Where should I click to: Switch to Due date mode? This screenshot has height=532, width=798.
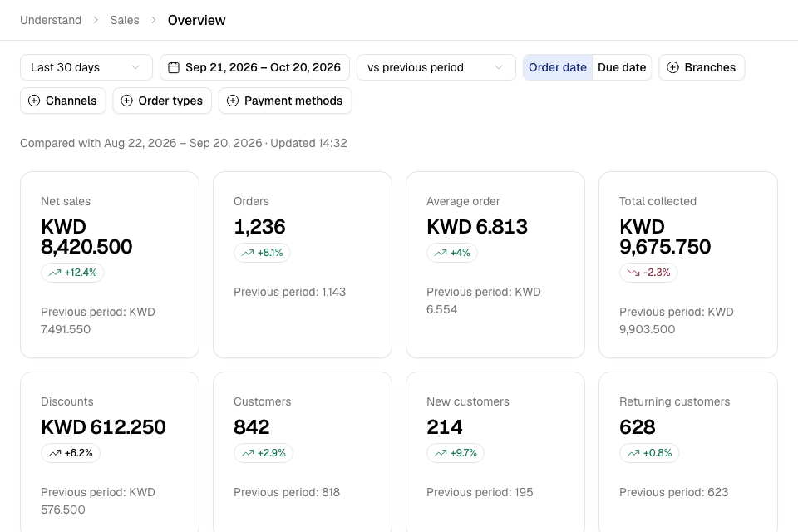tap(622, 67)
